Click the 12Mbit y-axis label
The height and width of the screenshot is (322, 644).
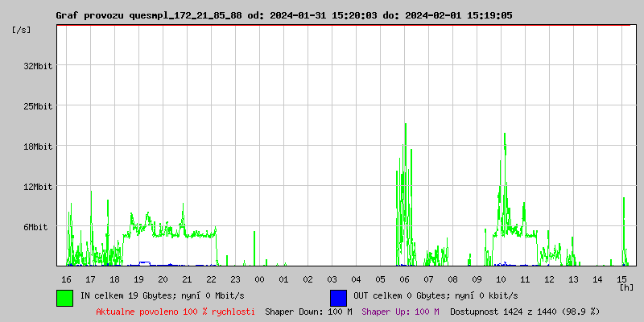pyautogui.click(x=37, y=187)
